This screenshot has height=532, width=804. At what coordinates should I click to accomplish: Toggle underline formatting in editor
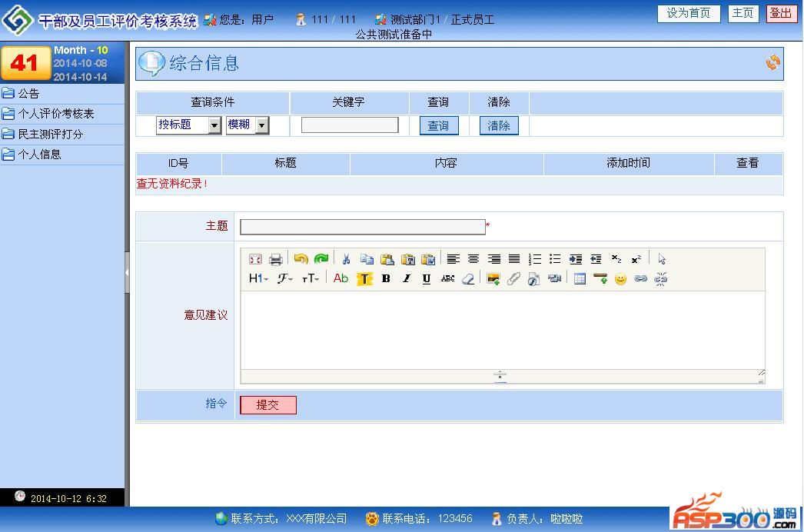pos(426,278)
